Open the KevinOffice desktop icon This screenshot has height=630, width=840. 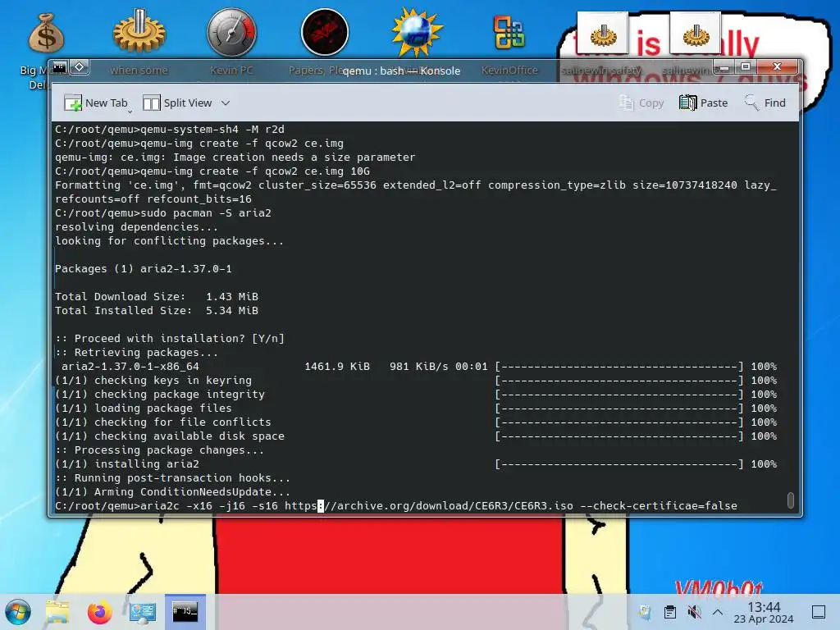tap(509, 32)
